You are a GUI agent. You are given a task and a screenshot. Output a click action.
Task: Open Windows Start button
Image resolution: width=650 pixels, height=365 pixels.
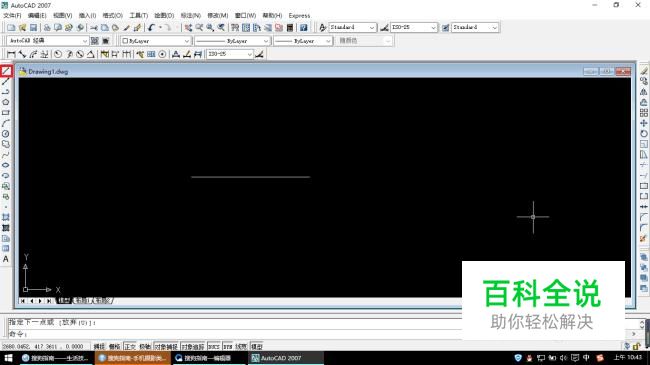[x=8, y=358]
